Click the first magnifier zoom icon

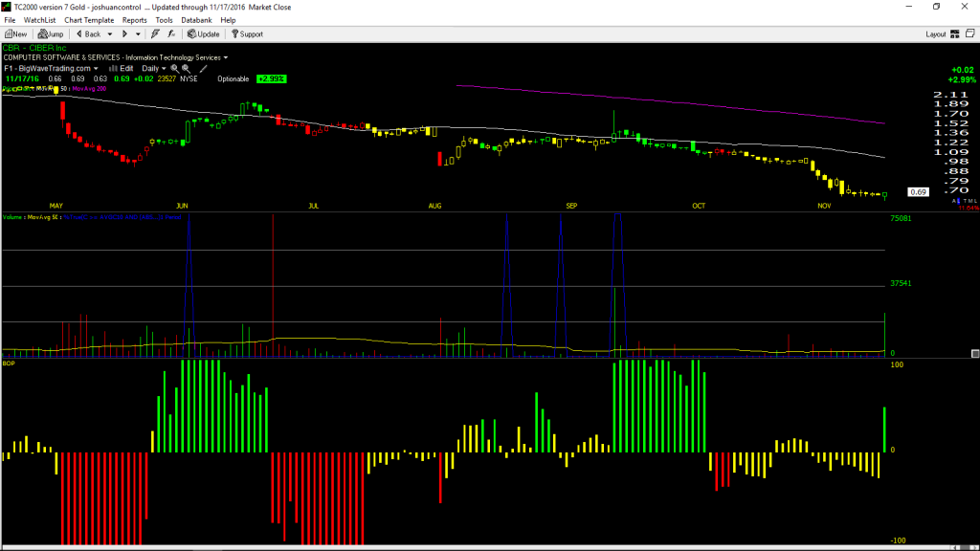coord(175,68)
